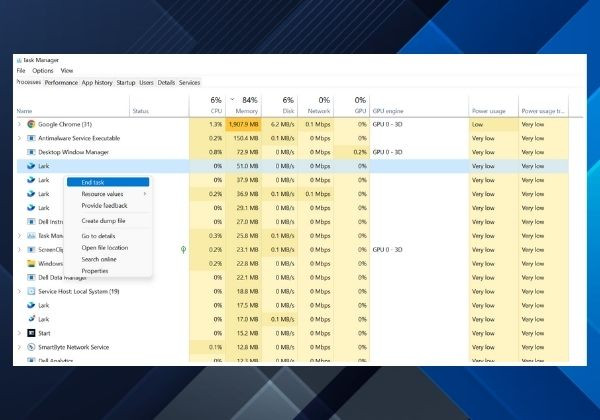Expand the SmartByte Network Service group
This screenshot has height=420, width=600.
[19, 347]
